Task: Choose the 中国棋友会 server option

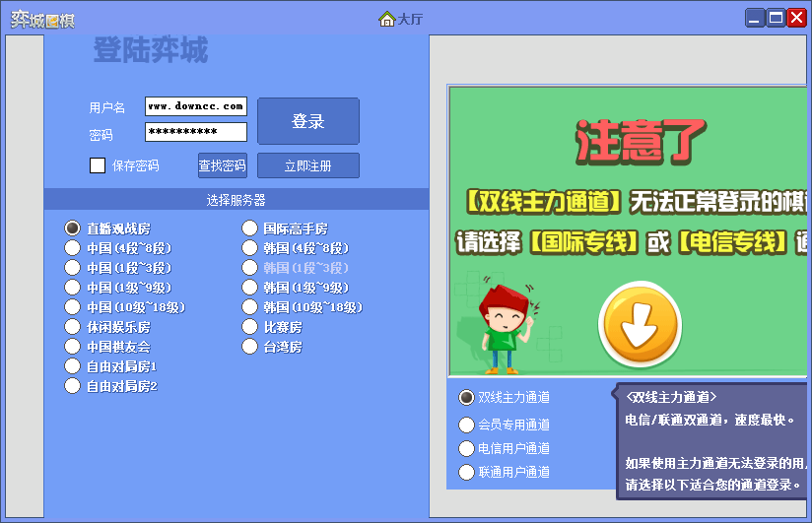Action: pyautogui.click(x=72, y=347)
